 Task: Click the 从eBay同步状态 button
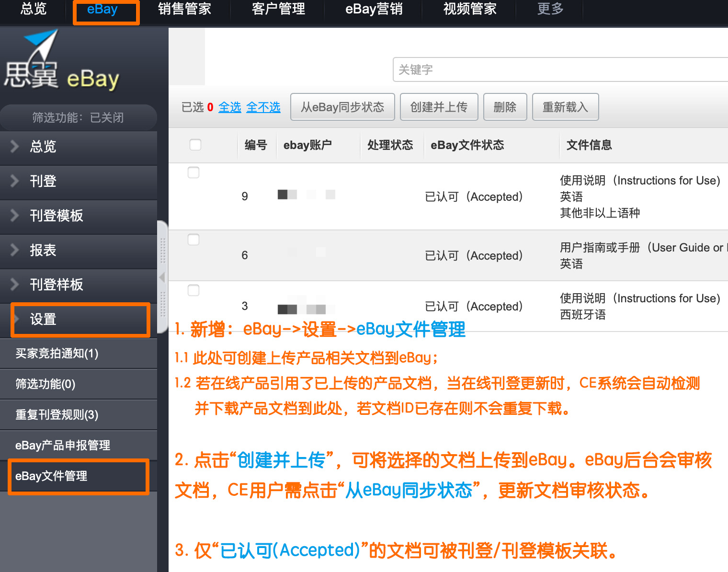click(x=342, y=107)
